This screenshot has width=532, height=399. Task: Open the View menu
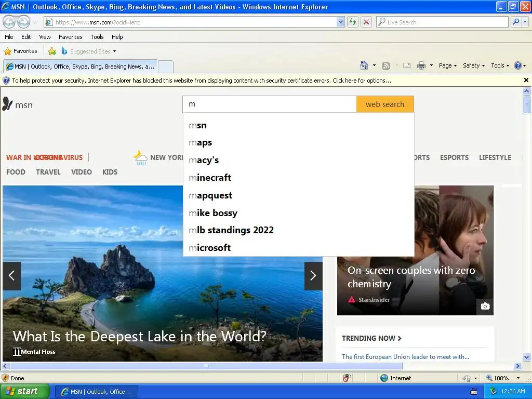(45, 37)
